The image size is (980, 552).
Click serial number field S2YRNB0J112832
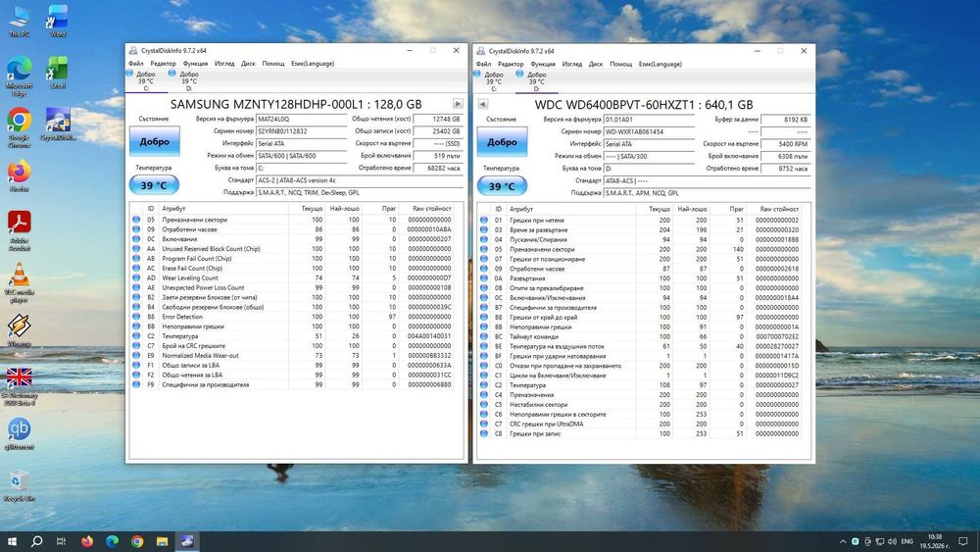[301, 131]
